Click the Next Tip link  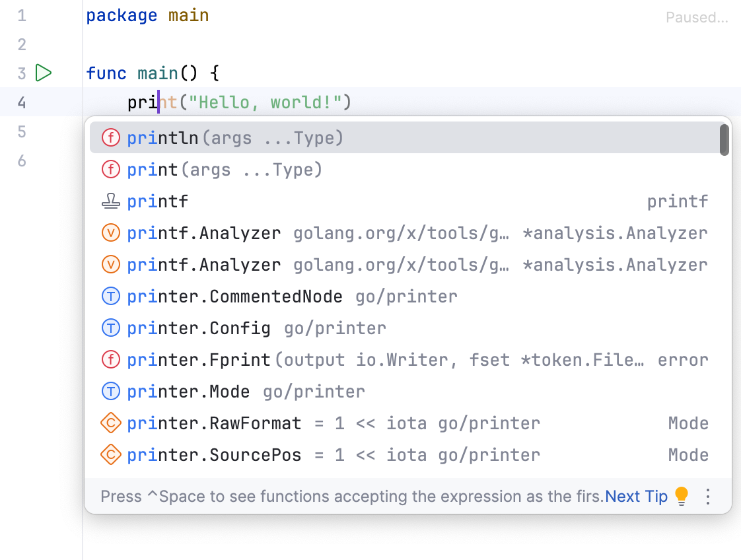point(636,496)
